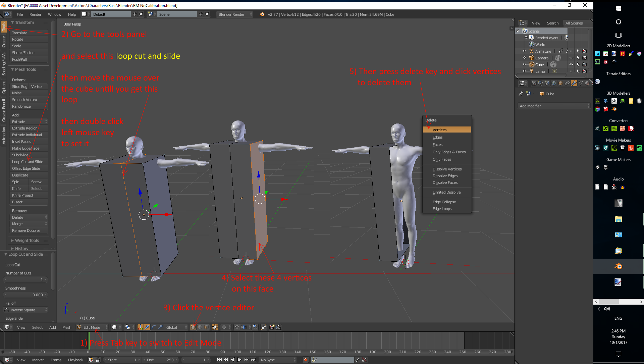Image resolution: width=644 pixels, height=364 pixels.
Task: Choose Vertices in Delete menu
Action: tap(447, 129)
